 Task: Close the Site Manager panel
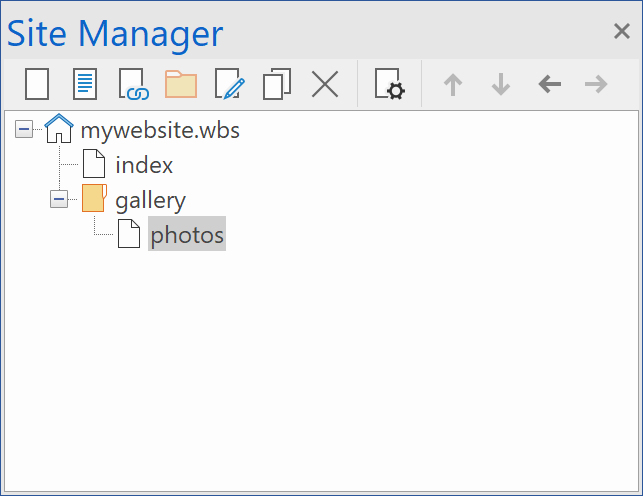pyautogui.click(x=621, y=31)
